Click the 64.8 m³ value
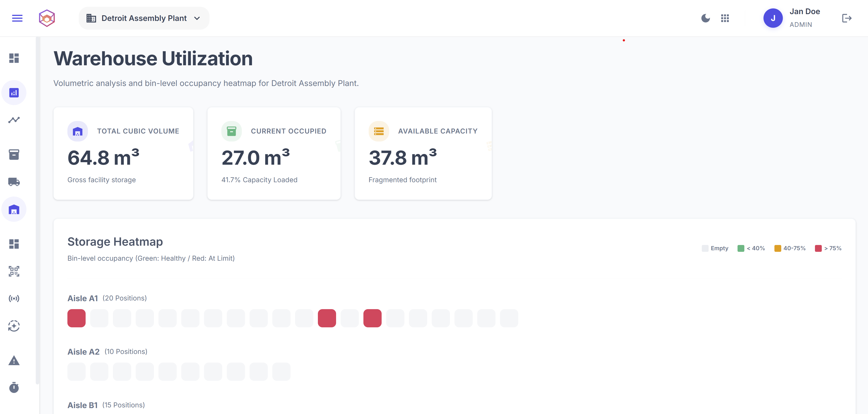This screenshot has width=868, height=414. [x=103, y=157]
